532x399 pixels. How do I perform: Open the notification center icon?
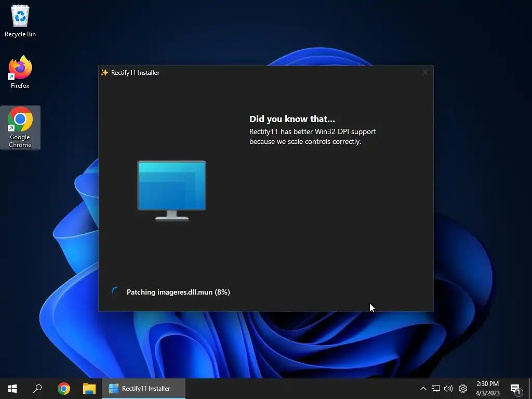click(515, 389)
